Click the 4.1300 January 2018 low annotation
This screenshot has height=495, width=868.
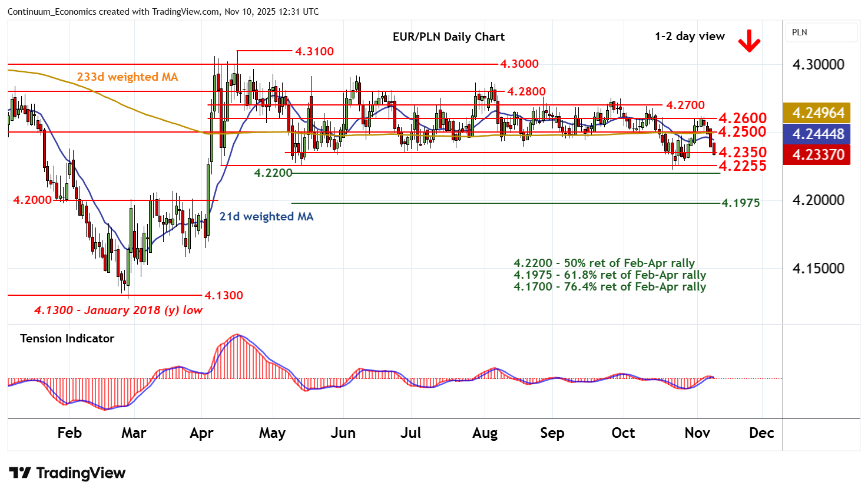coord(118,311)
